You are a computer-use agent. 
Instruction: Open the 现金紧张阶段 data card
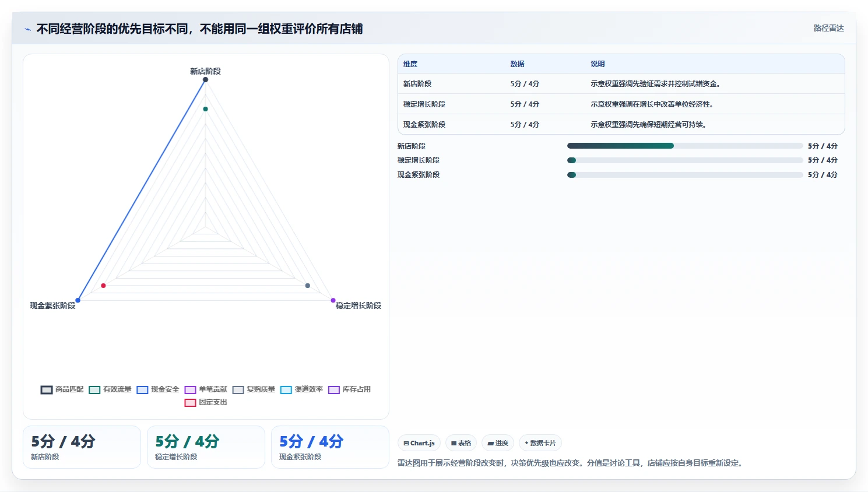click(x=330, y=447)
